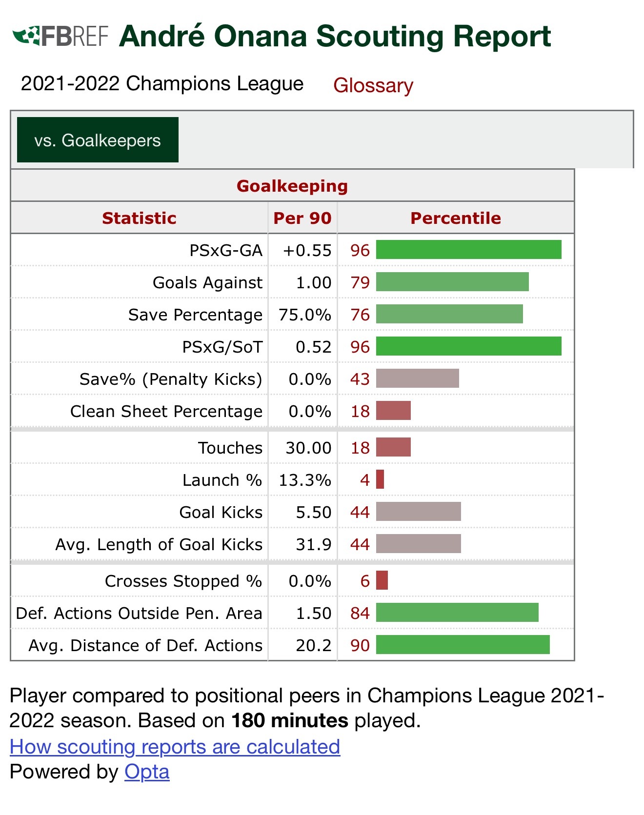Select the vs. Goalkeepers tab
Viewport: 644px width, 815px height.
(x=98, y=140)
